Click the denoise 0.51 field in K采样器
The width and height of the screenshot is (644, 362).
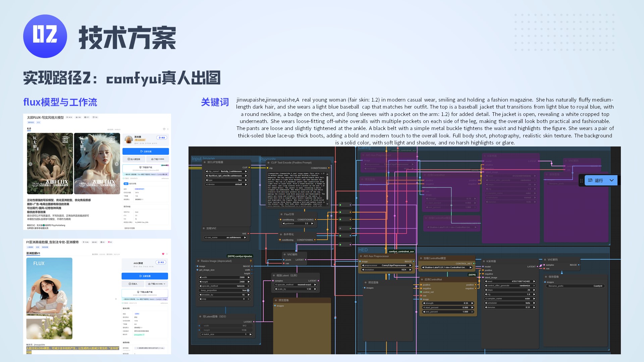pos(510,307)
